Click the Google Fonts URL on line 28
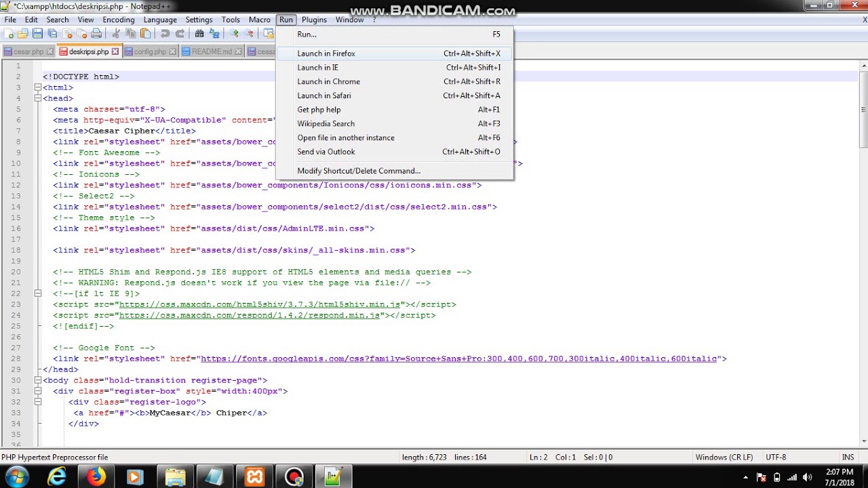The width and height of the screenshot is (868, 488). 458,359
